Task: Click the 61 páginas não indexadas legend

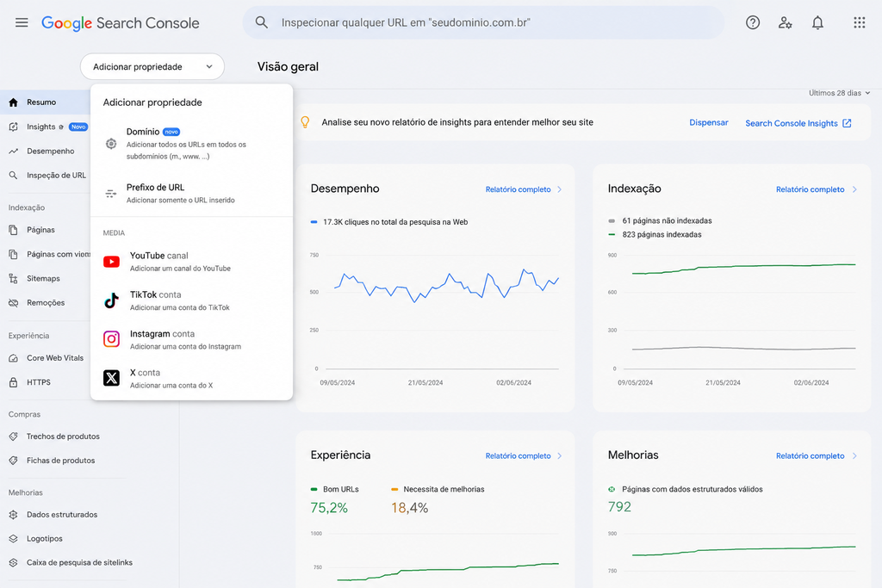Action: (x=661, y=221)
